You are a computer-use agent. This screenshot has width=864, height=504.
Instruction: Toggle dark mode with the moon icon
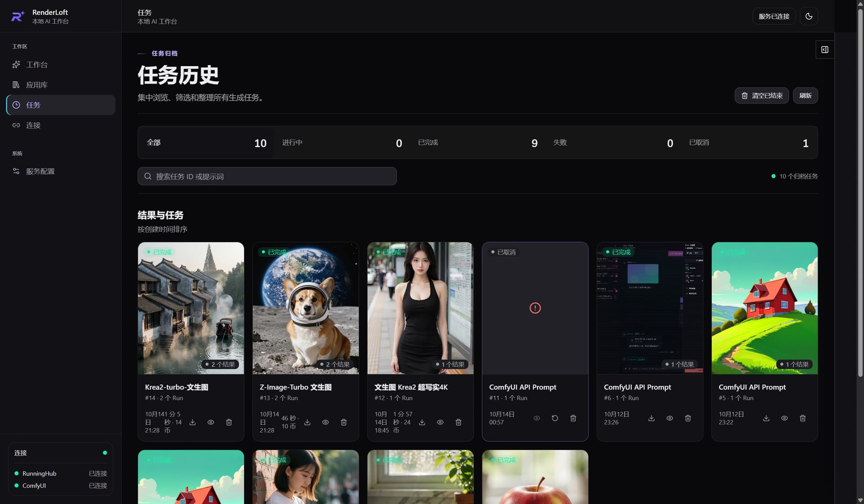click(809, 16)
